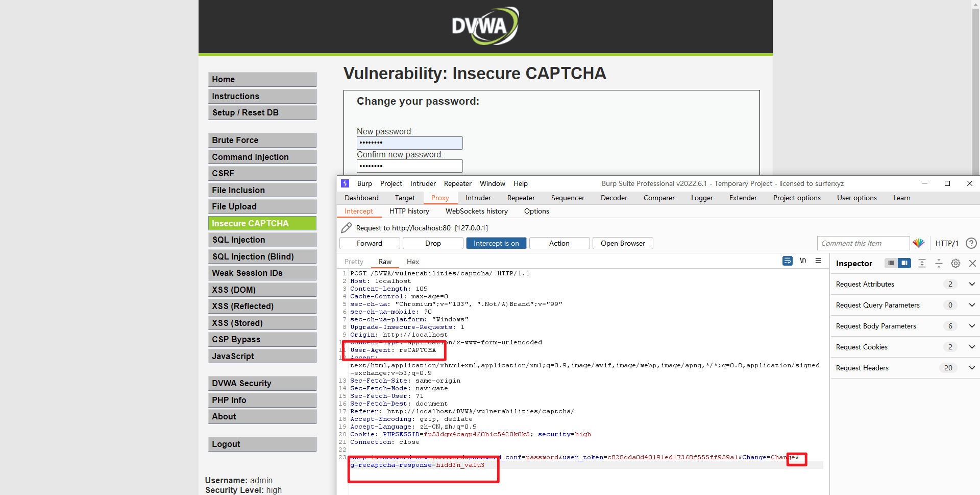Click the Cookie PHPSESSID header line
Viewport: 980px width, 495px height.
pyautogui.click(x=471, y=434)
